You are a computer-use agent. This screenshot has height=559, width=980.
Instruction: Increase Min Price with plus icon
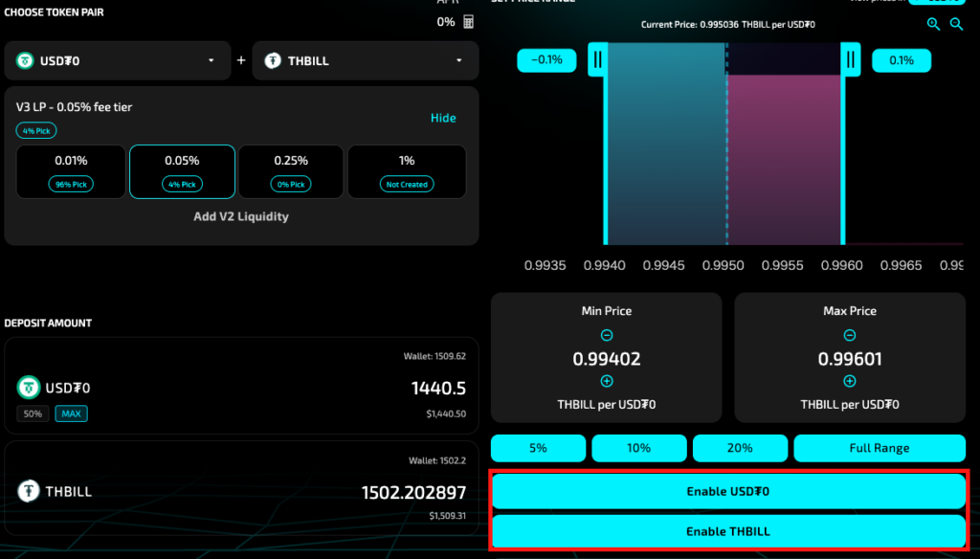tap(607, 381)
